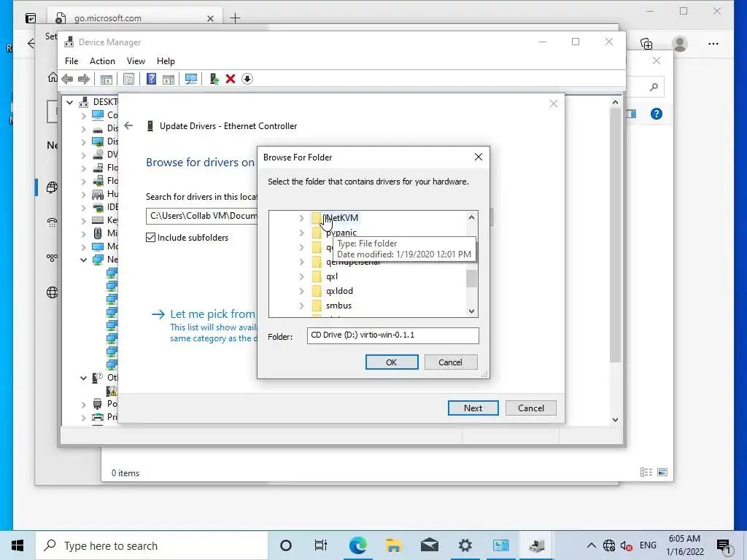Screen dimensions: 747x560
Task: Click the muted speaker volume tray icon
Action: point(627,545)
